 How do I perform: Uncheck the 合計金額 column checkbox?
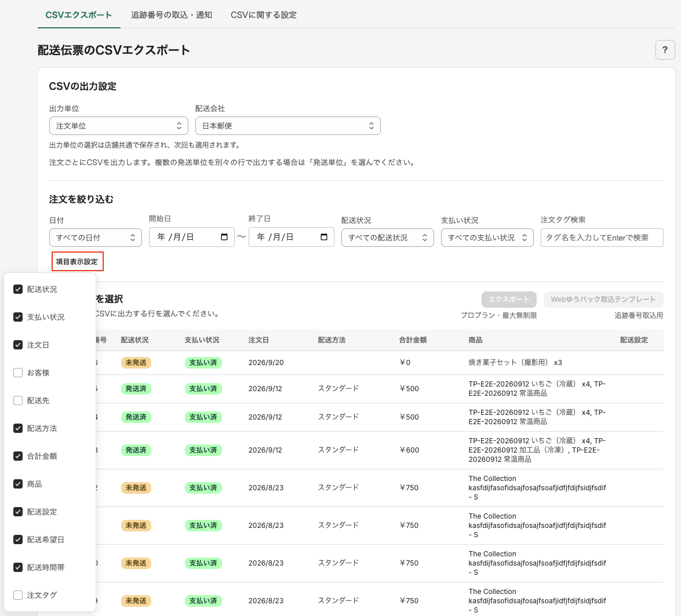(18, 456)
